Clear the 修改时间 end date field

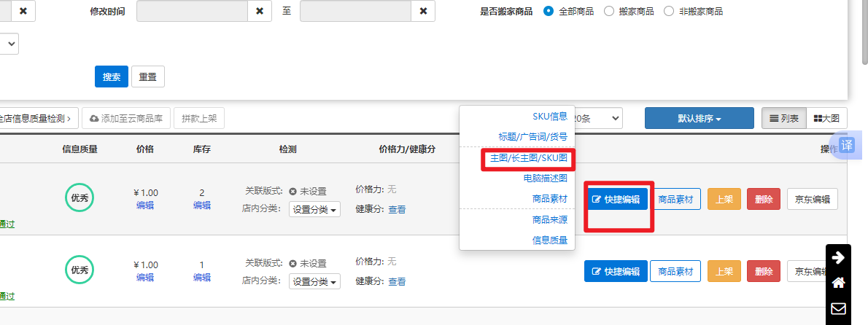(x=423, y=12)
